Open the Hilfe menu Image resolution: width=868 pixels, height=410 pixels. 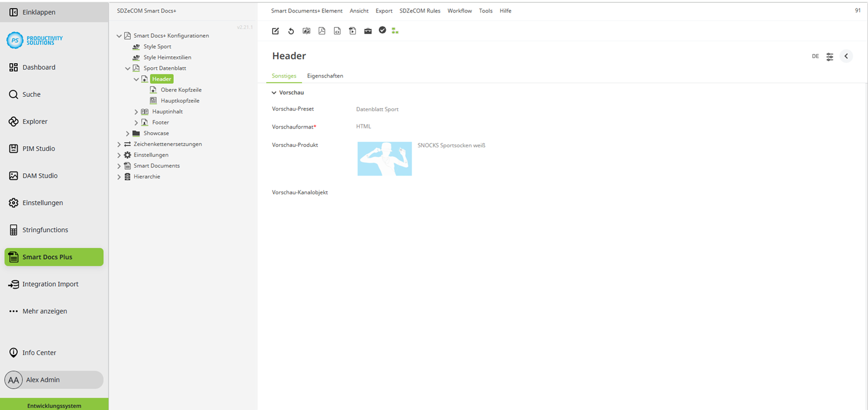(x=505, y=11)
